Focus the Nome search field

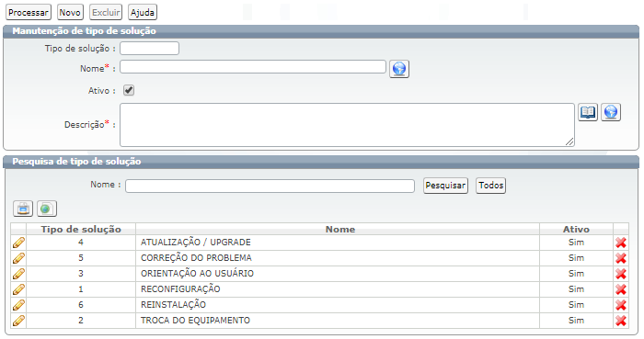pyautogui.click(x=270, y=186)
